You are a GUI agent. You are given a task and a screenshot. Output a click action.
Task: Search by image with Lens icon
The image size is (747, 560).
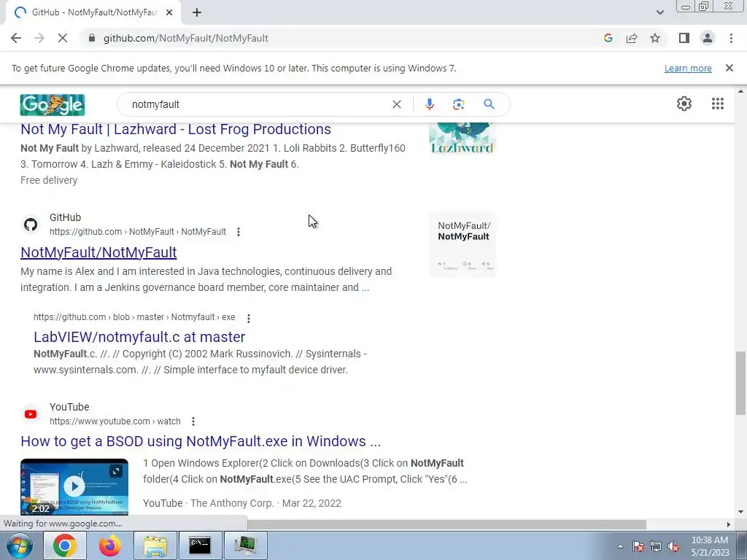(x=458, y=104)
